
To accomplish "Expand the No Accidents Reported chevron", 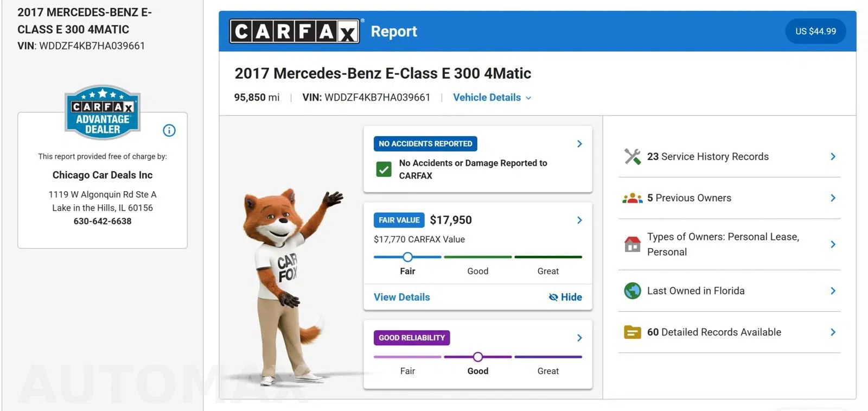I will (x=579, y=144).
